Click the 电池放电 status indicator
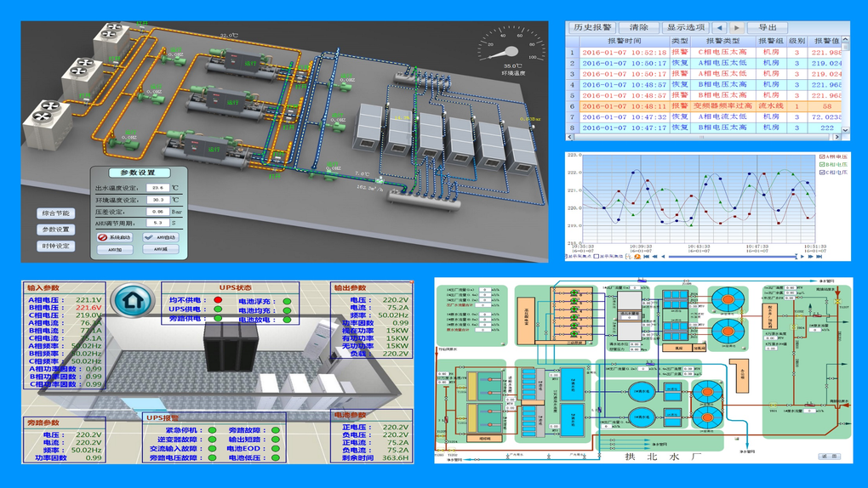This screenshot has height=488, width=868. (x=287, y=320)
